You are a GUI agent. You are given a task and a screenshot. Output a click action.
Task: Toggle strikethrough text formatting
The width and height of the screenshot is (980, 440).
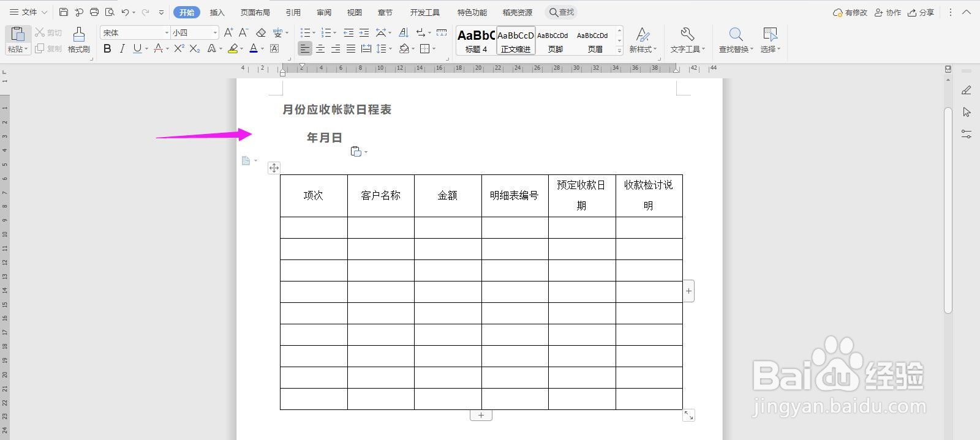coord(158,48)
